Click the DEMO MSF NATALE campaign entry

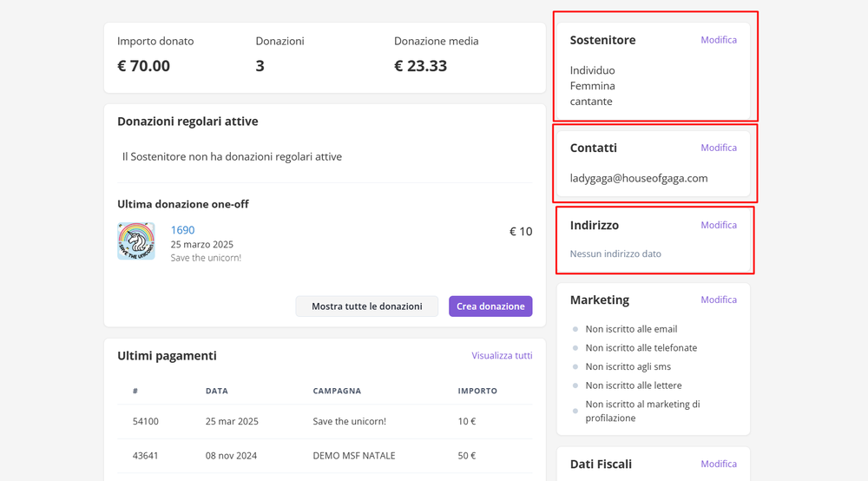pyautogui.click(x=353, y=456)
